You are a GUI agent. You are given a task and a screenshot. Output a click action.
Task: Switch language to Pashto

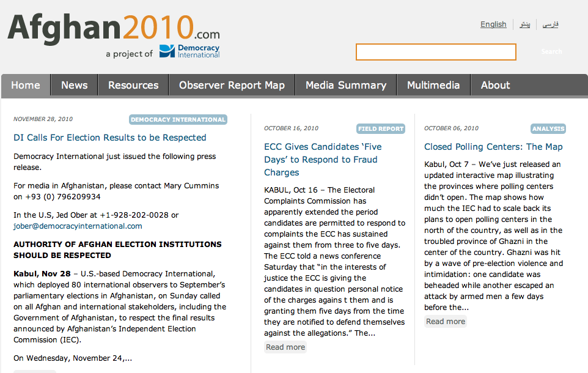pos(524,24)
